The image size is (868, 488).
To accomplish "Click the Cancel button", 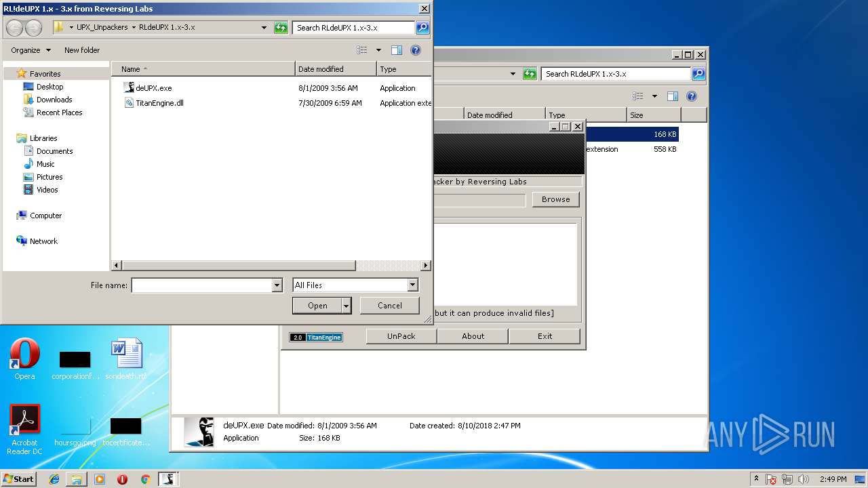I will [389, 306].
